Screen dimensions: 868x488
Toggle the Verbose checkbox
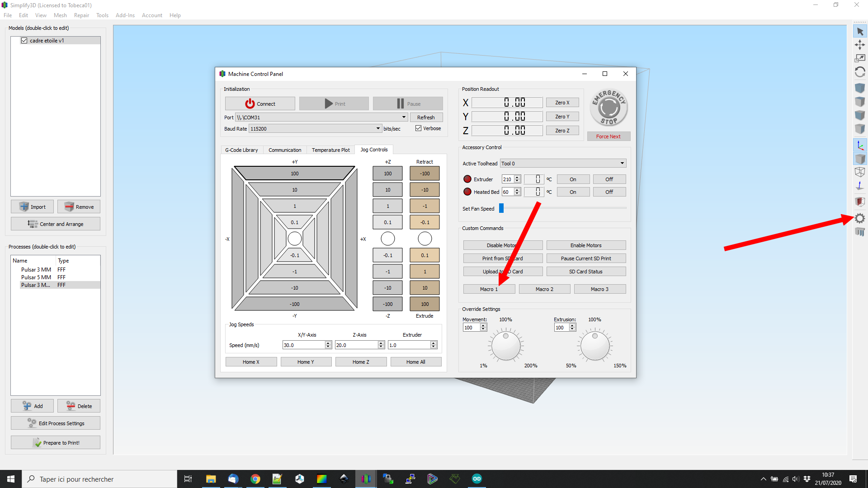[x=419, y=128]
